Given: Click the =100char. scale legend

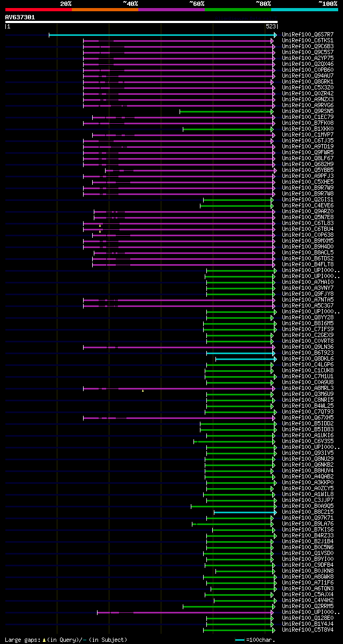Looking at the screenshot, I should pyautogui.click(x=255, y=640).
